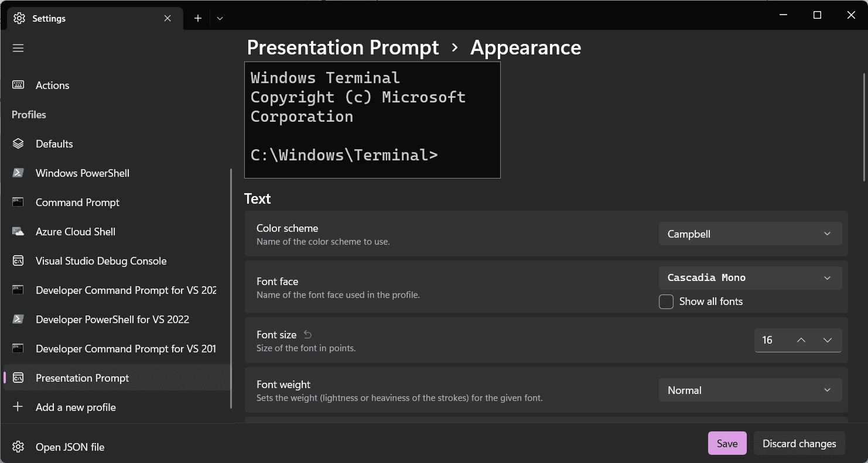Open a new tab with the plus button

[x=198, y=18]
